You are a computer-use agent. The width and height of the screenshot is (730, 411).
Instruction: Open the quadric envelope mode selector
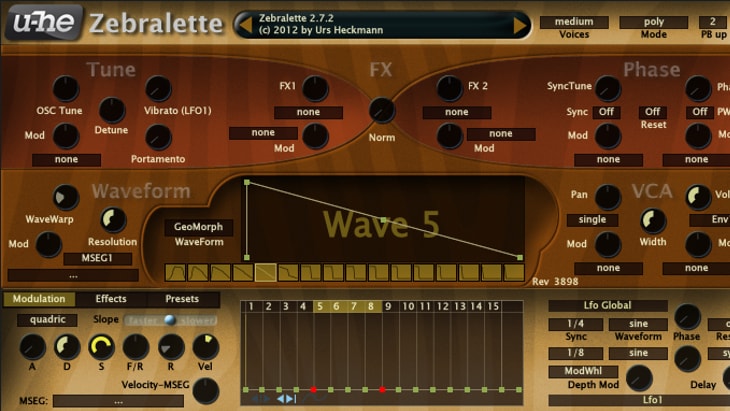click(x=47, y=320)
